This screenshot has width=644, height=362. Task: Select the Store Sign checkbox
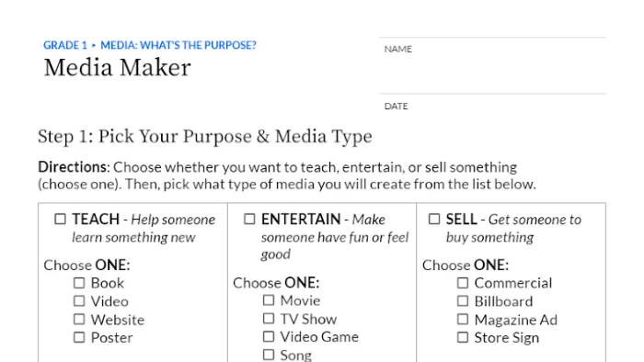click(x=463, y=337)
